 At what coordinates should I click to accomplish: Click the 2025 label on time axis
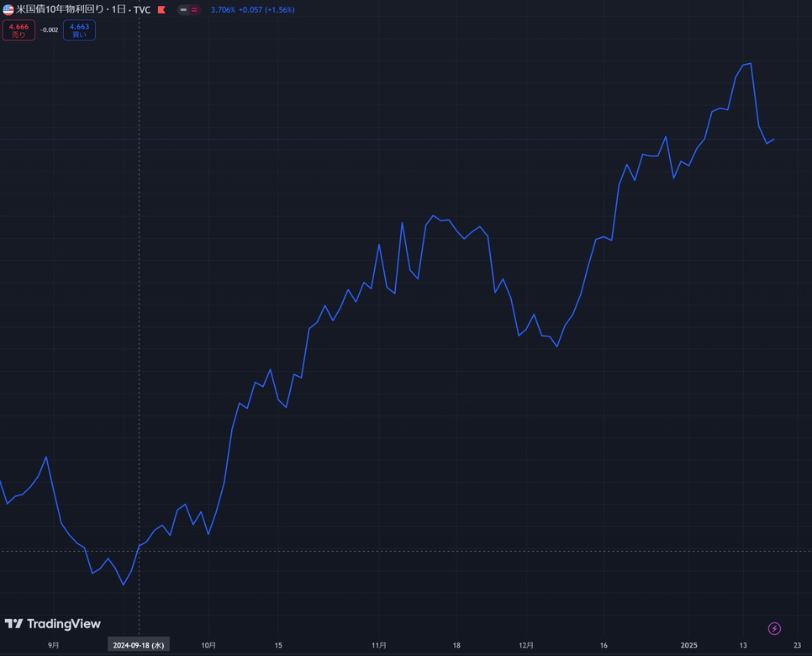[x=689, y=645]
